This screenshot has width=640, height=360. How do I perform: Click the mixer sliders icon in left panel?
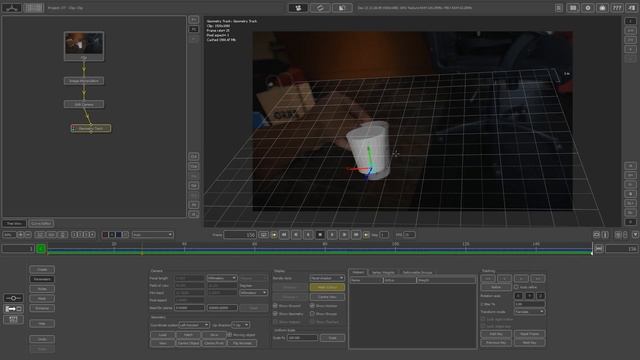[x=13, y=319]
